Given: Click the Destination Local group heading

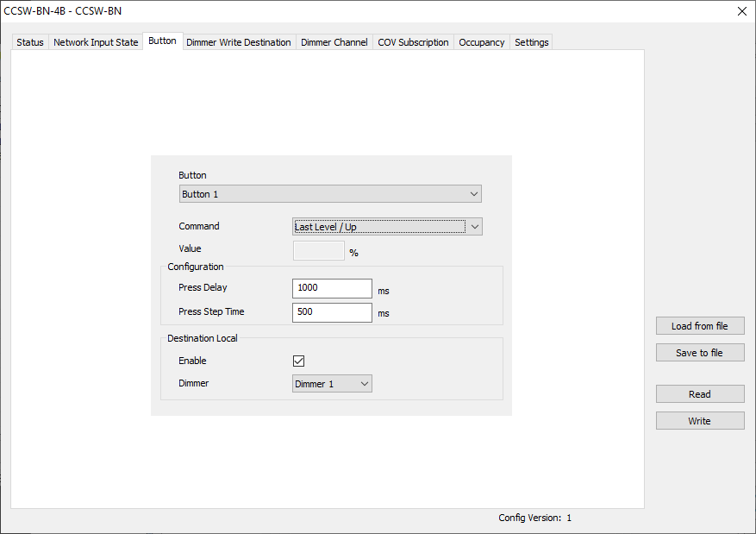Looking at the screenshot, I should pyautogui.click(x=202, y=338).
